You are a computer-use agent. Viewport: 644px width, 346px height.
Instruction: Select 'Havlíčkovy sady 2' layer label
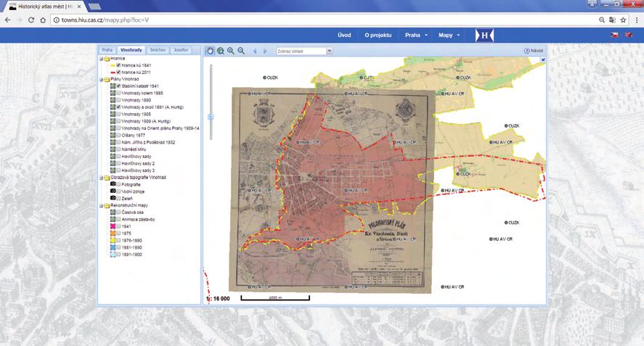tap(138, 163)
